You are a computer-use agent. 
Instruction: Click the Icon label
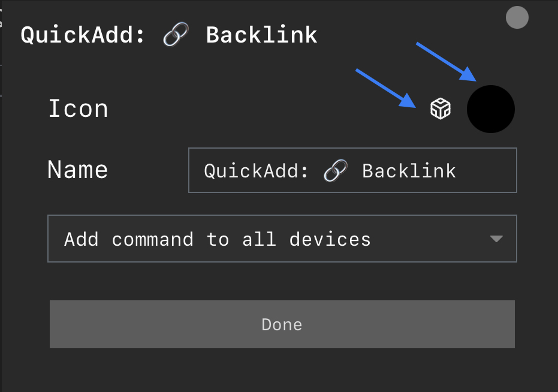tap(78, 109)
